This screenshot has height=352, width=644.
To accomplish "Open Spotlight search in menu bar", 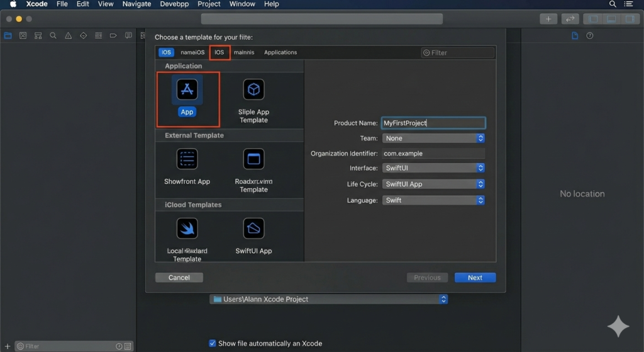I will coord(613,4).
